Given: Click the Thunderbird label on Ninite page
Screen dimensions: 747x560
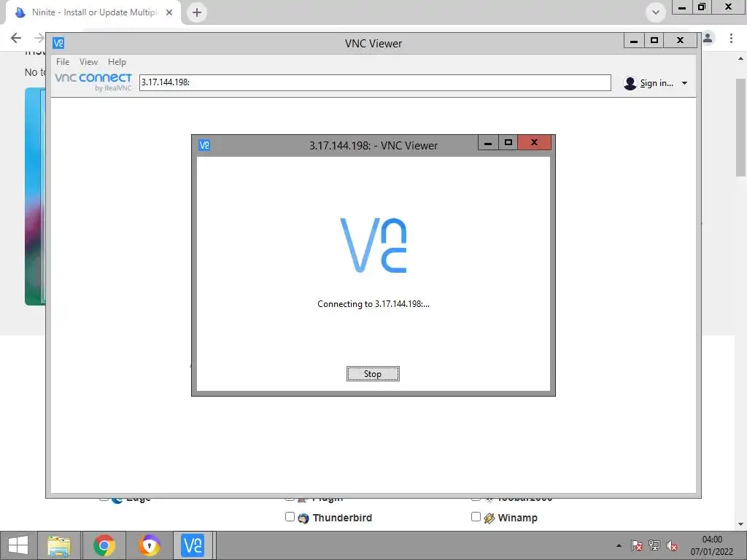Looking at the screenshot, I should [x=342, y=518].
